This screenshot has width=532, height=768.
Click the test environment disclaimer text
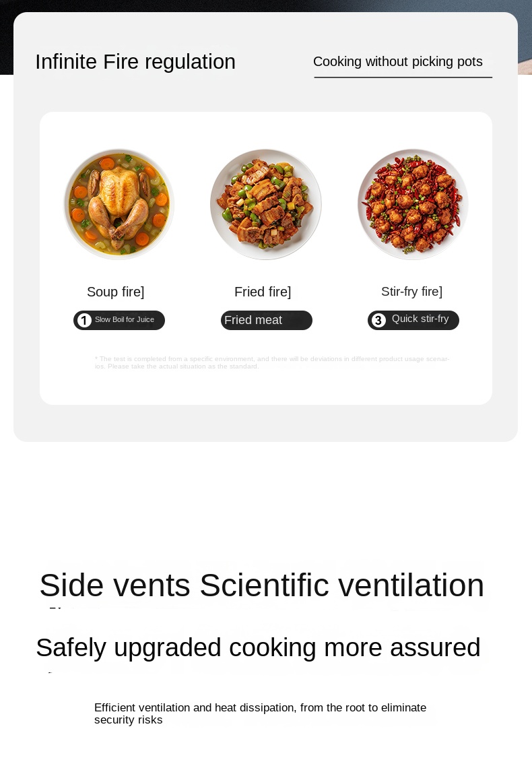[271, 362]
